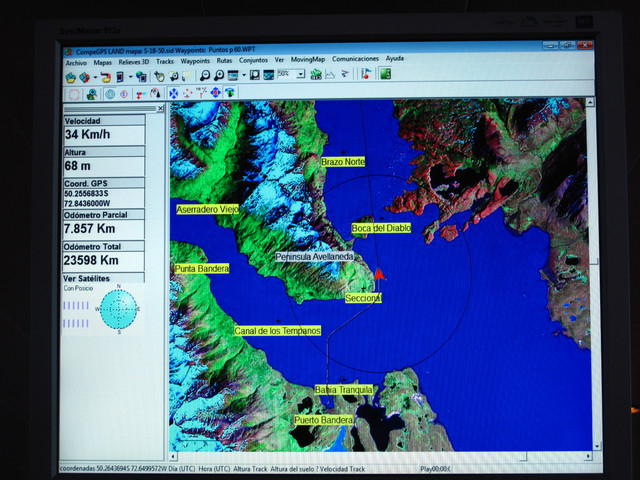640x480 pixels.
Task: Open the Mapas menu
Action: click(x=102, y=62)
